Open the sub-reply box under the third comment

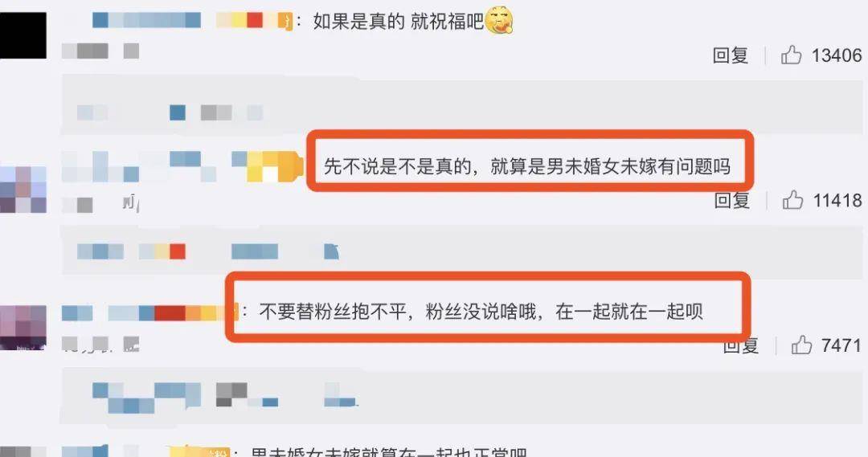(462, 398)
